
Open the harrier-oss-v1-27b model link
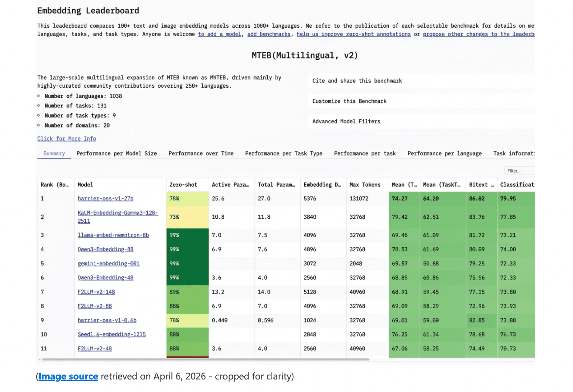tap(106, 199)
